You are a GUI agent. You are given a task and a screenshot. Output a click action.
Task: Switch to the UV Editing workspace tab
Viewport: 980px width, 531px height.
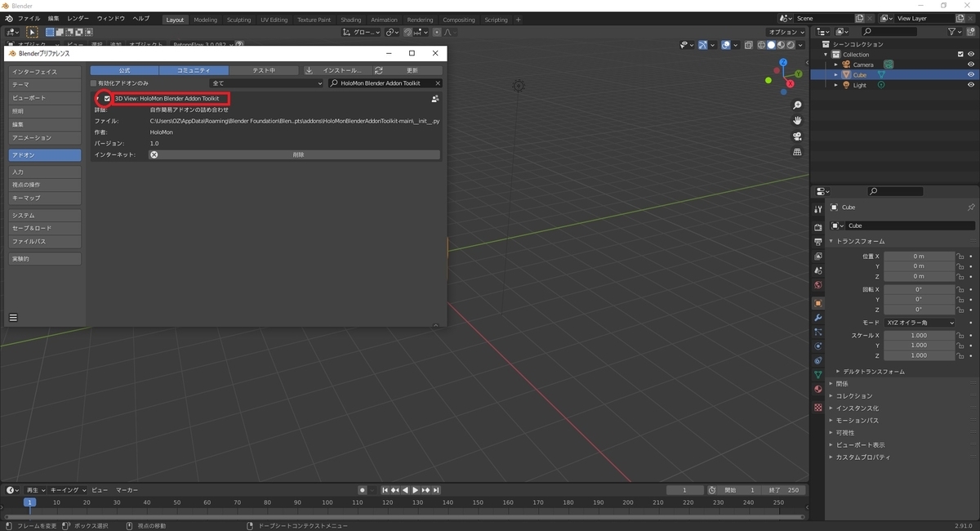[274, 20]
